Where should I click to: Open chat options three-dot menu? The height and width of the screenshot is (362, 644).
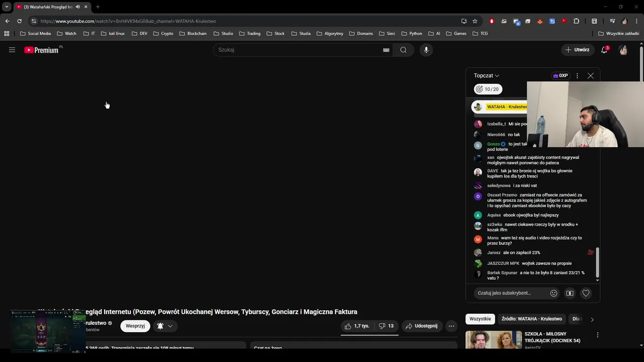pyautogui.click(x=577, y=76)
